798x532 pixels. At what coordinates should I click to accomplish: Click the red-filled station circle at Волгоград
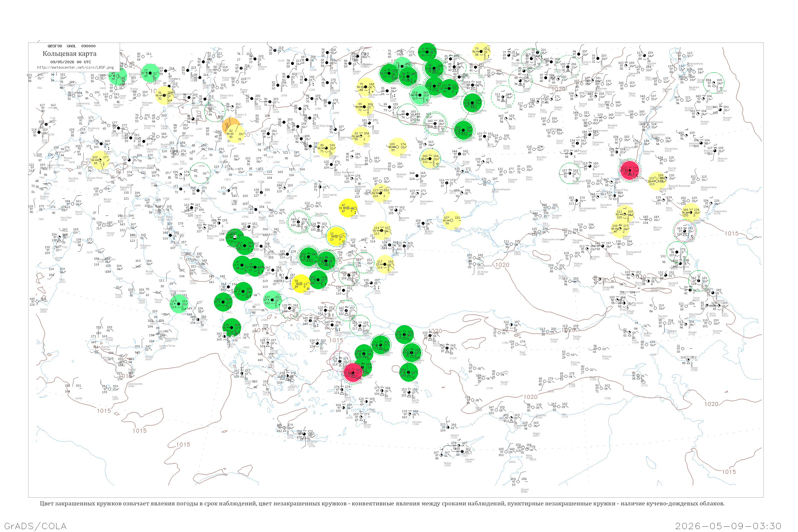(x=630, y=171)
